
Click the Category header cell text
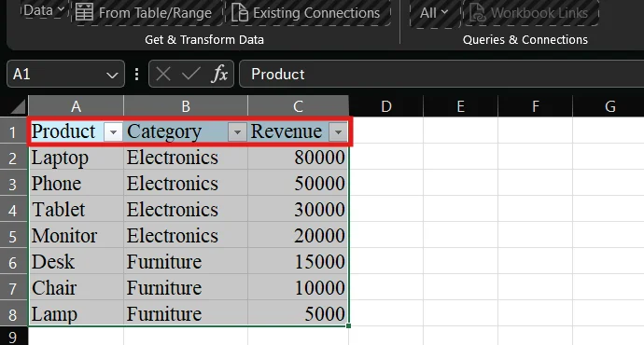pyautogui.click(x=164, y=132)
